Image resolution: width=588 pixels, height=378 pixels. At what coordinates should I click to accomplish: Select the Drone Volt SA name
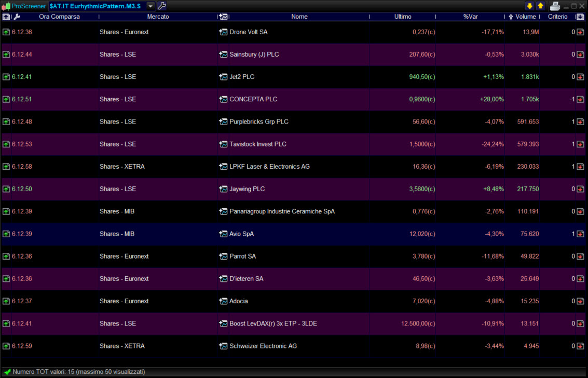(x=249, y=32)
